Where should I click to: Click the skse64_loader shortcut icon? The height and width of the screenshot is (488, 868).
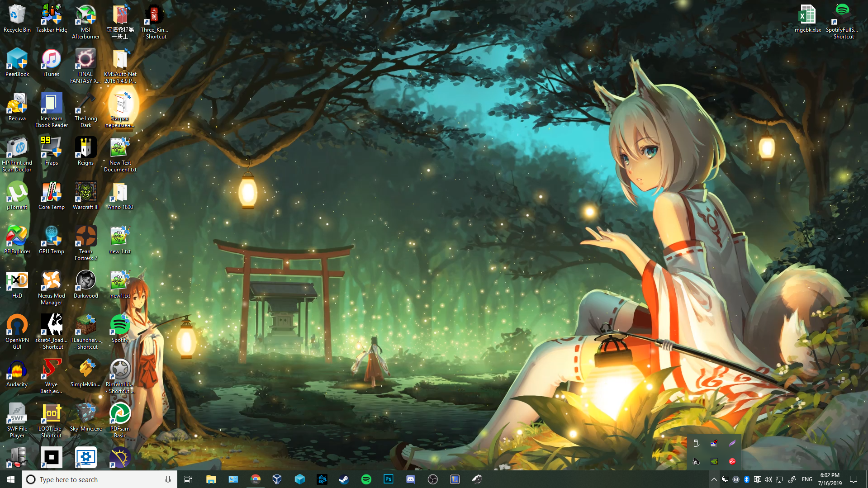pyautogui.click(x=51, y=332)
